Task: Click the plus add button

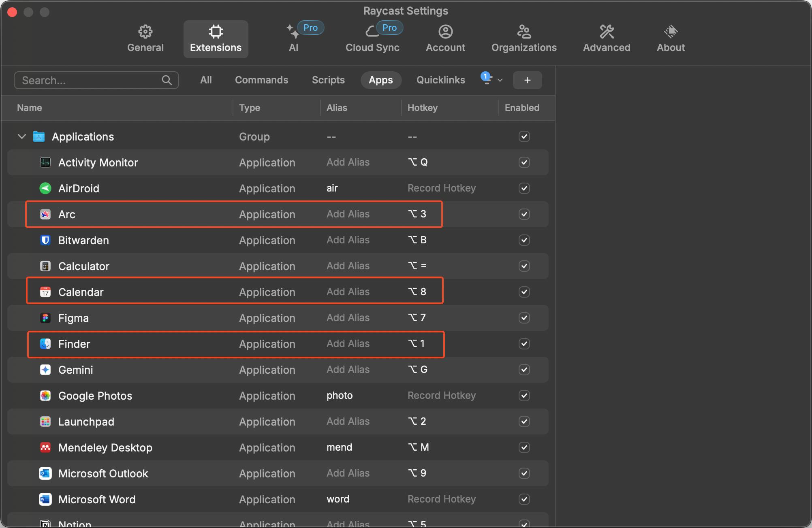Action: coord(527,80)
